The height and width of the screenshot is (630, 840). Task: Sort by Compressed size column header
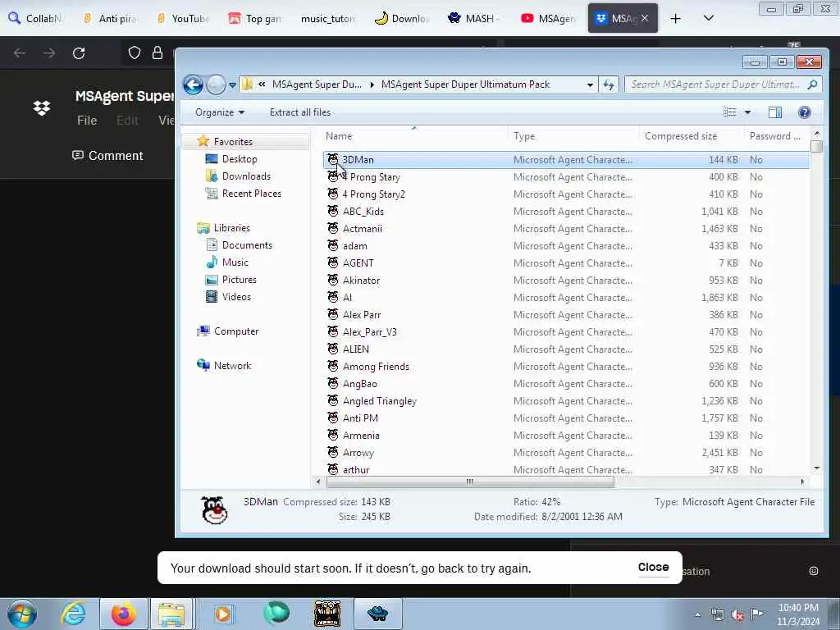[x=691, y=136]
